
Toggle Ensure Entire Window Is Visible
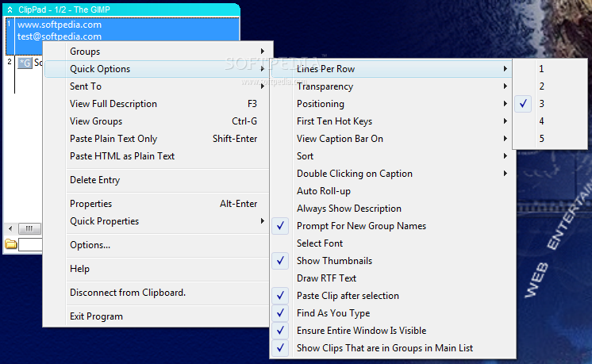(394, 331)
